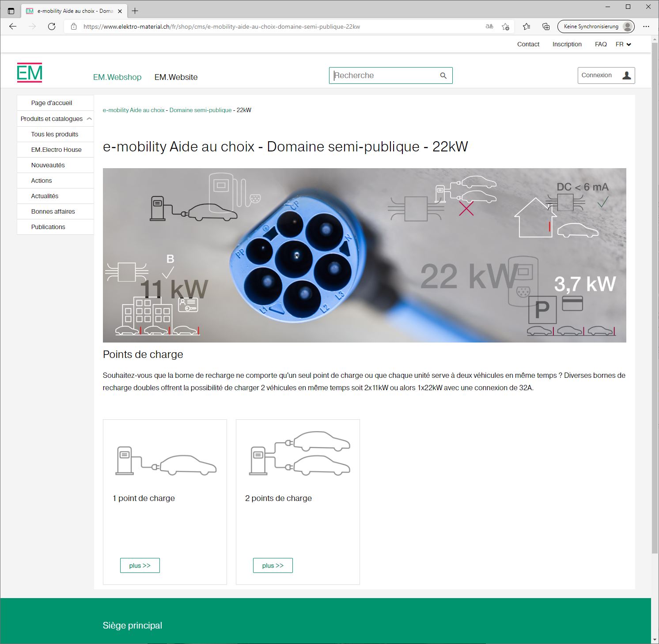Click the read aloud/translate icon in address bar
Viewport: 659px width, 644px height.
click(489, 26)
